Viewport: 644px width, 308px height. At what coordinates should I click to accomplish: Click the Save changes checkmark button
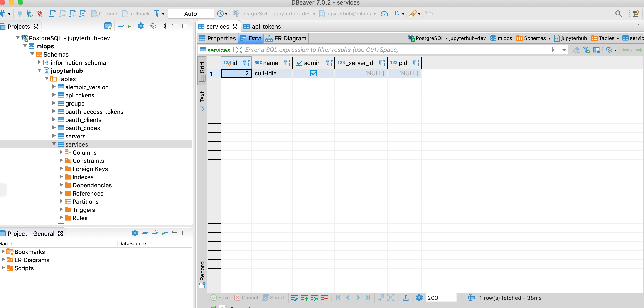[220, 298]
